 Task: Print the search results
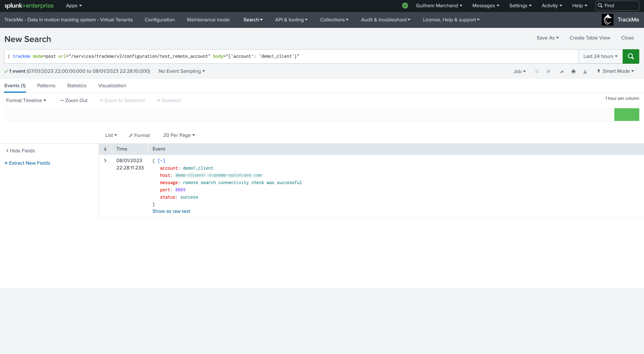coord(574,72)
